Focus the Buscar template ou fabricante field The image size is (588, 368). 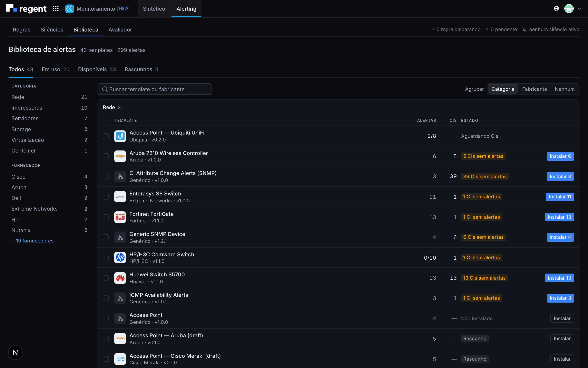(x=155, y=89)
